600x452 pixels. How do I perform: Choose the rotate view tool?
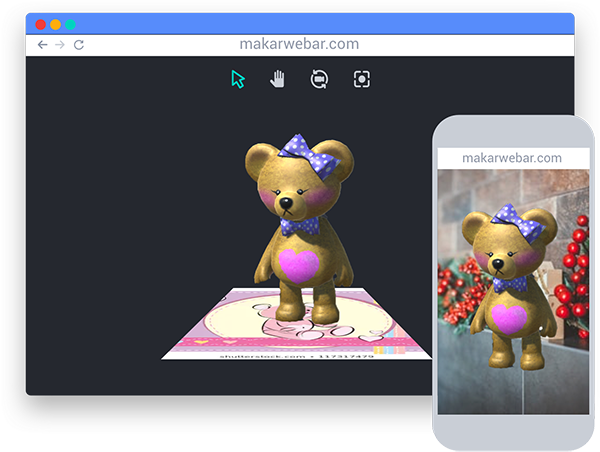tap(319, 79)
